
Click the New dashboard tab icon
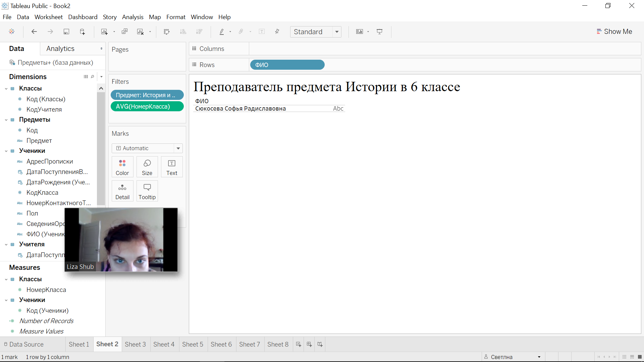[x=309, y=344]
